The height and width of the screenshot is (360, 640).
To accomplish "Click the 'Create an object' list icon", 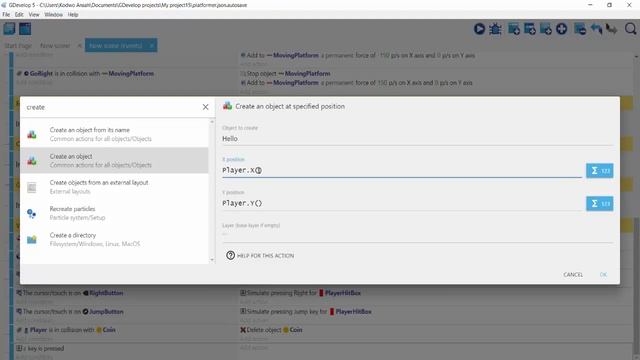I will pos(32,160).
